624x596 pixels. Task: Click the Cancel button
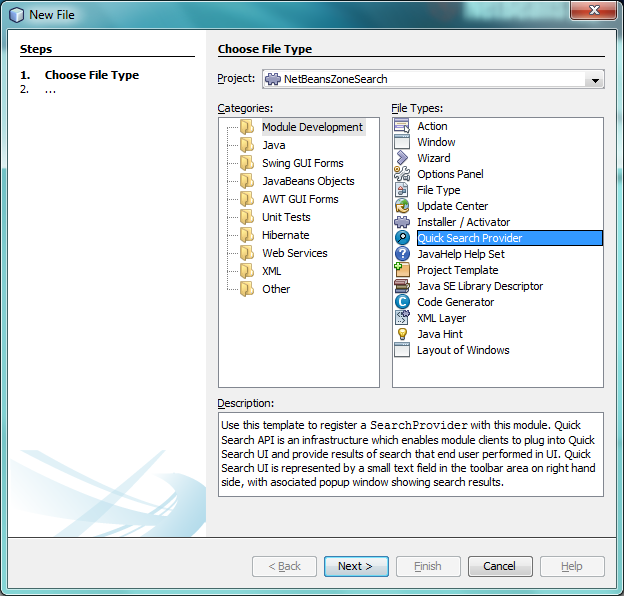tap(499, 566)
